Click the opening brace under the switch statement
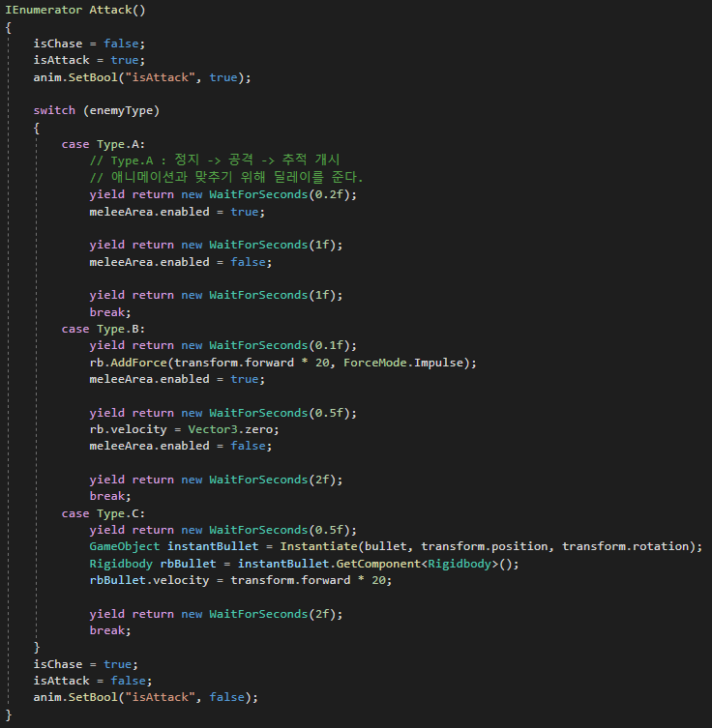The width and height of the screenshot is (712, 728). (x=37, y=129)
